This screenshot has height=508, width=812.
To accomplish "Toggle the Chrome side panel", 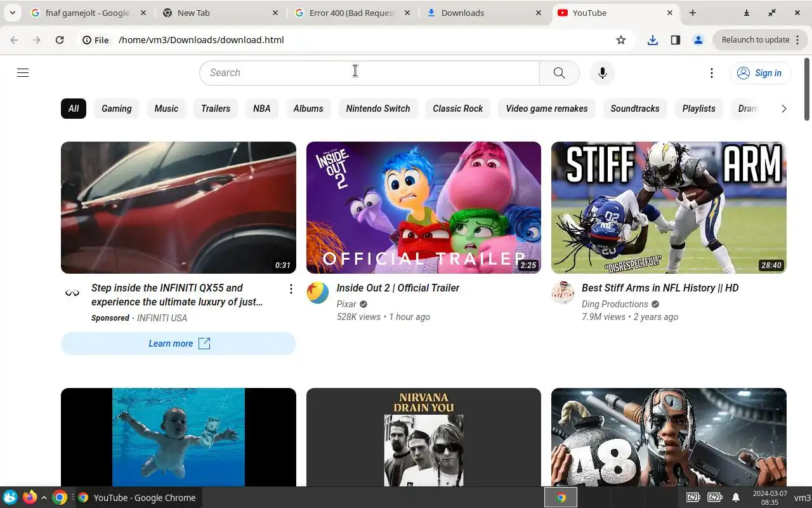I will [x=675, y=40].
